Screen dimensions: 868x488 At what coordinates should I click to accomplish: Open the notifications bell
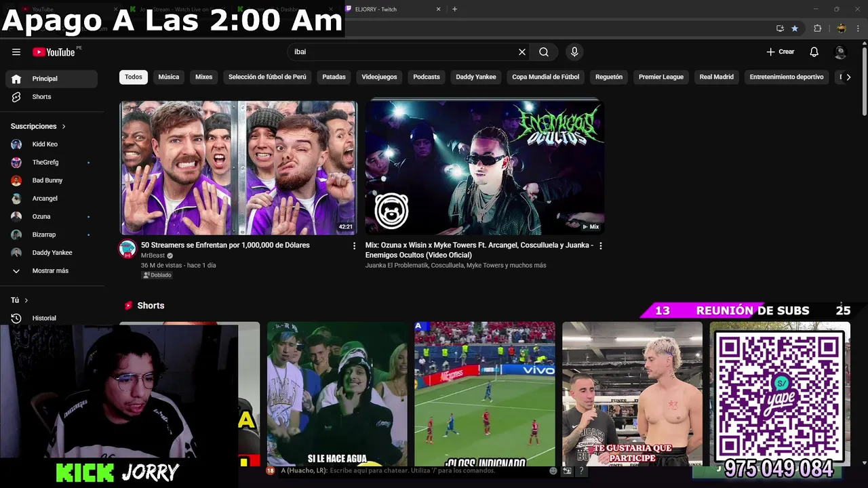(814, 52)
